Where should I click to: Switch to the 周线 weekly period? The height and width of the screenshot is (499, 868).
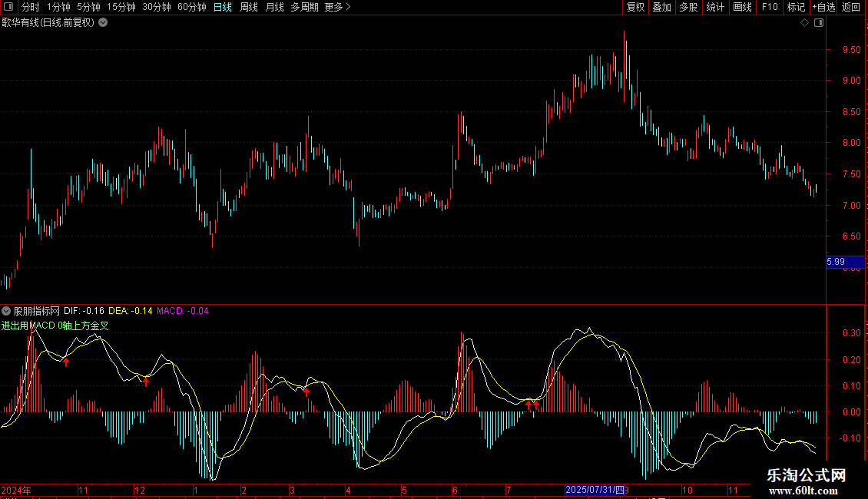click(248, 8)
